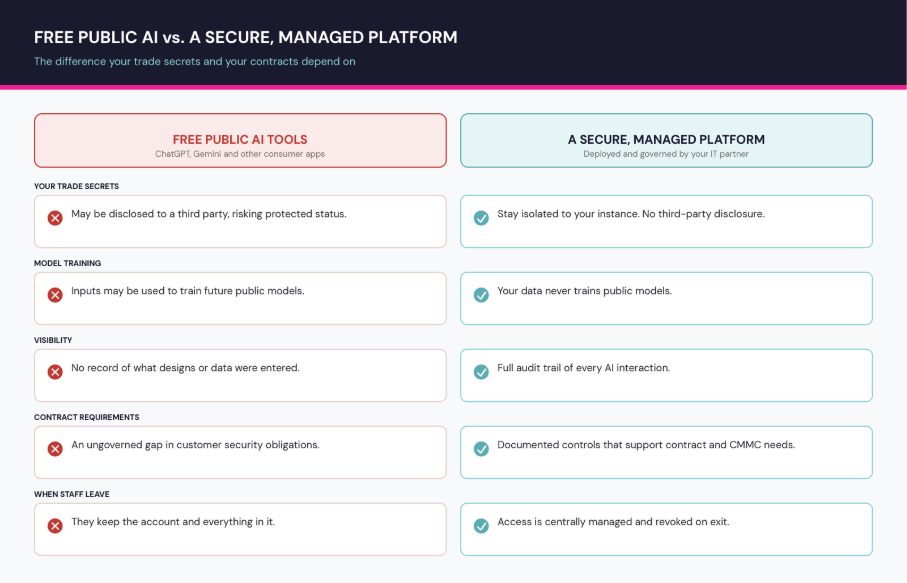Click the teal checkmark beside 'Stay isolated to your instance'
Viewport: 907px width, 583px height.
(481, 218)
